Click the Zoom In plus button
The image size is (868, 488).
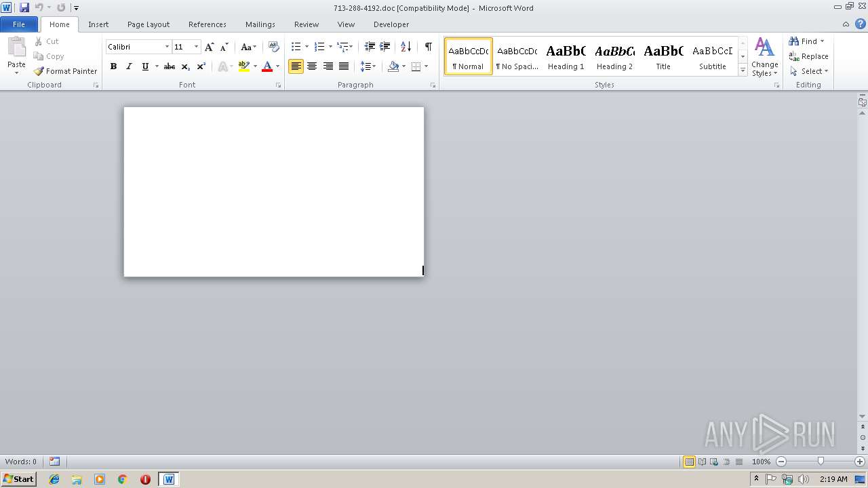[x=860, y=462]
